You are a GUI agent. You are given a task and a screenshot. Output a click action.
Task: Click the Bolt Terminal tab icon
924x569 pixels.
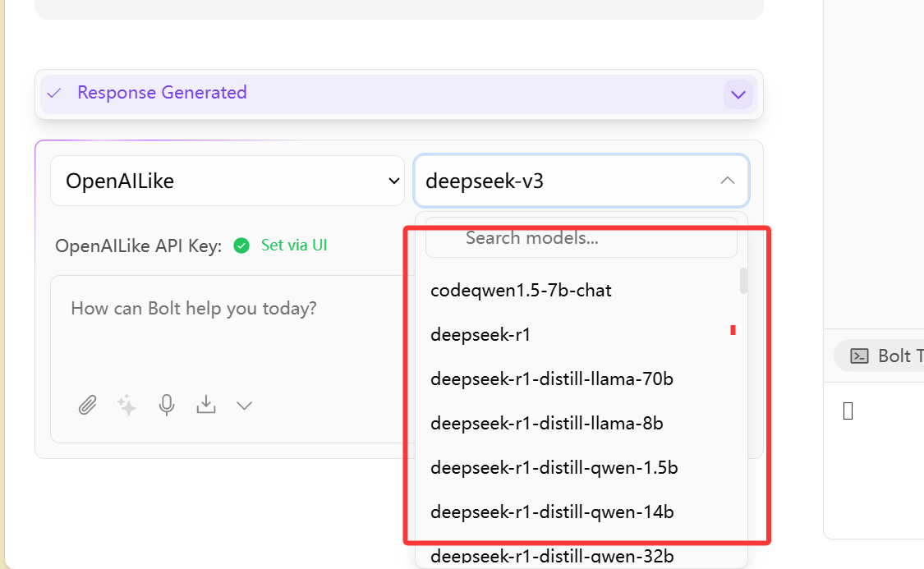pyautogui.click(x=859, y=356)
